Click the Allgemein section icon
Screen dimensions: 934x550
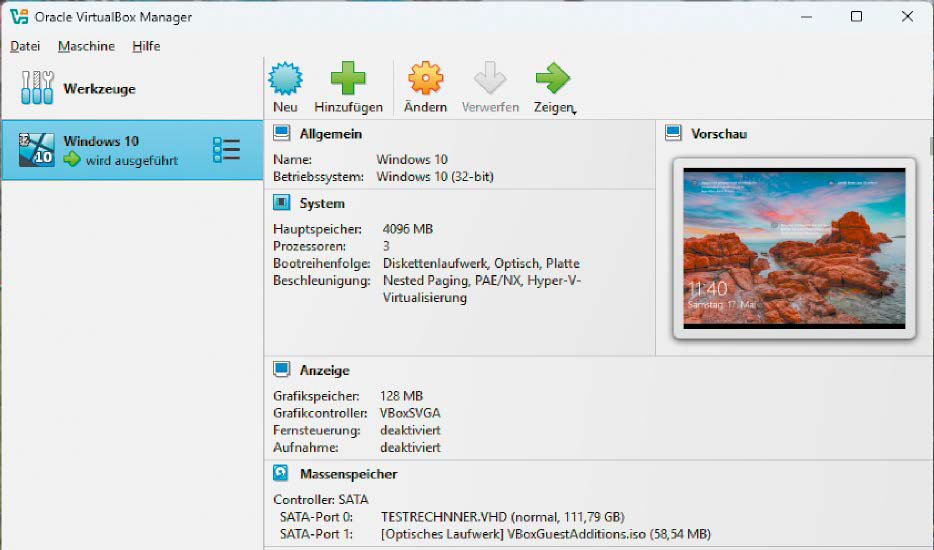pos(281,133)
